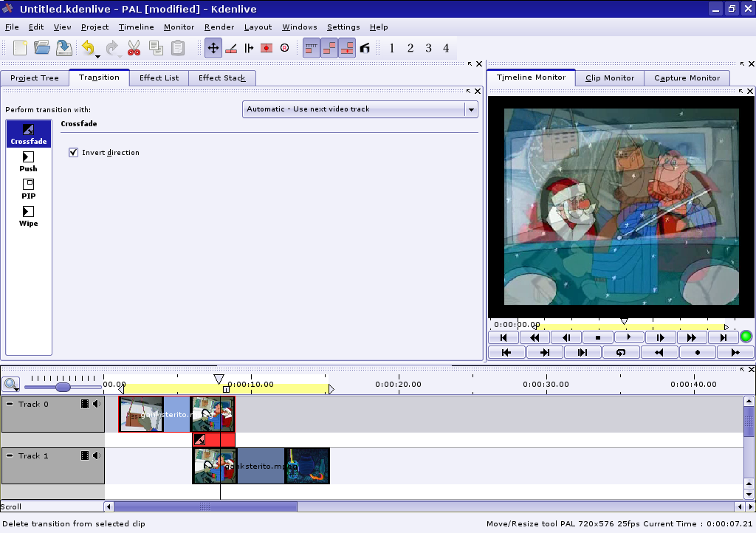Collapse Track 0 using minus button

point(10,404)
